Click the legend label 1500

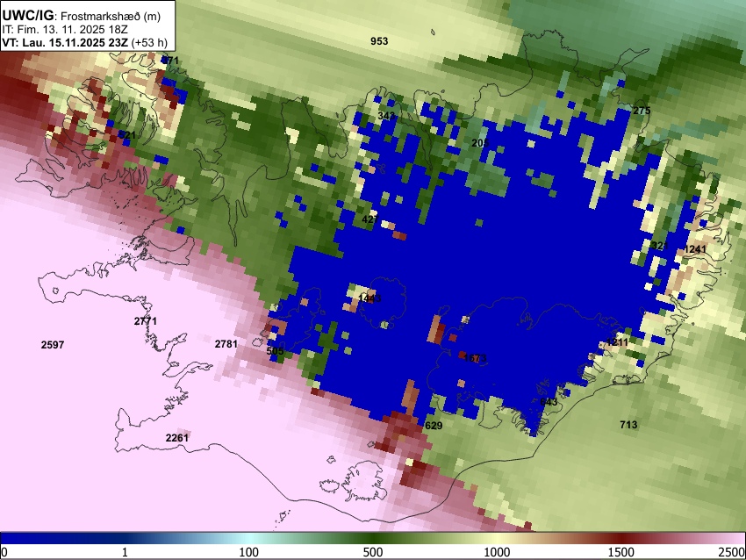coord(621,552)
